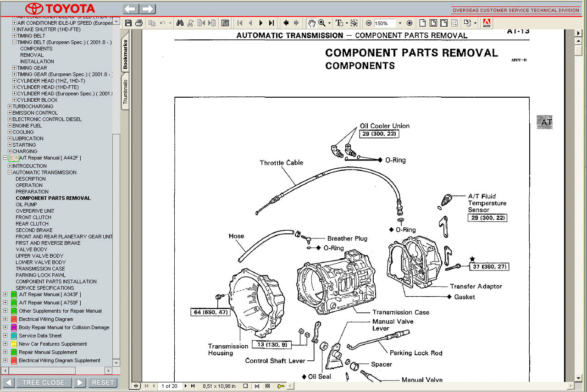The height and width of the screenshot is (392, 587).
Task: Enable Continuous-Facing layout in status bar
Action: 267,386
